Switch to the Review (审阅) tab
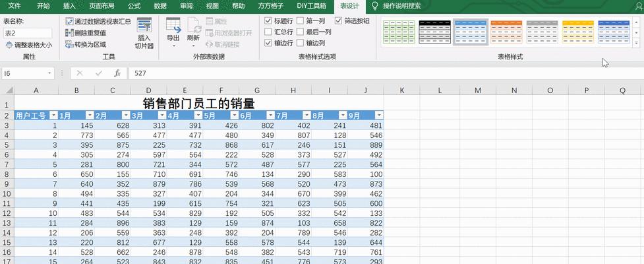 [x=186, y=6]
